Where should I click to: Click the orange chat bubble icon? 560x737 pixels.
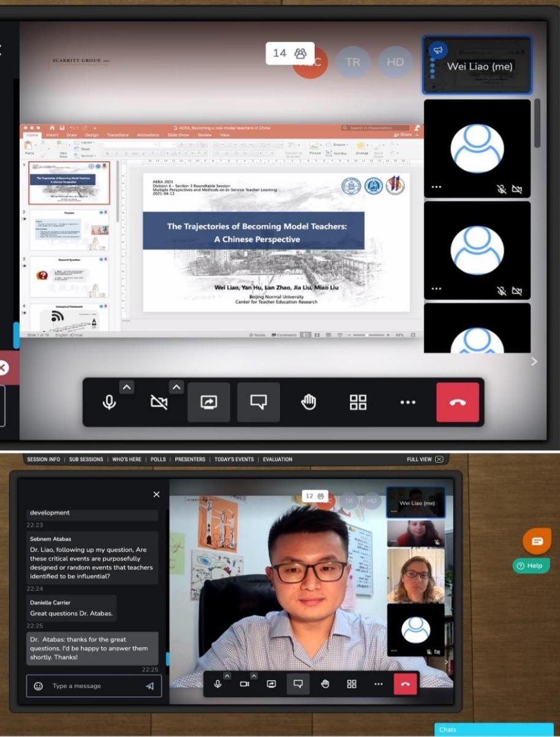tap(537, 541)
